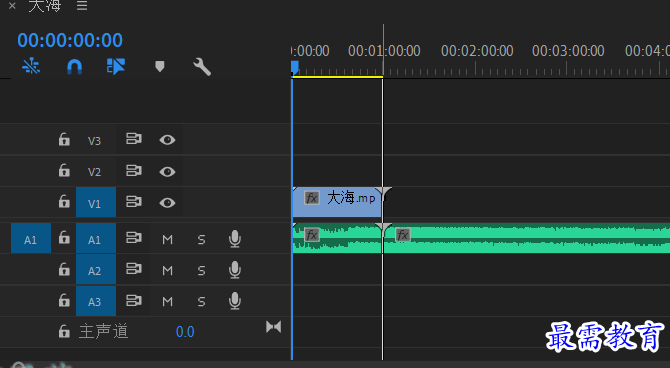This screenshot has height=368, width=670.
Task: Mute audio track A1
Action: (x=168, y=239)
